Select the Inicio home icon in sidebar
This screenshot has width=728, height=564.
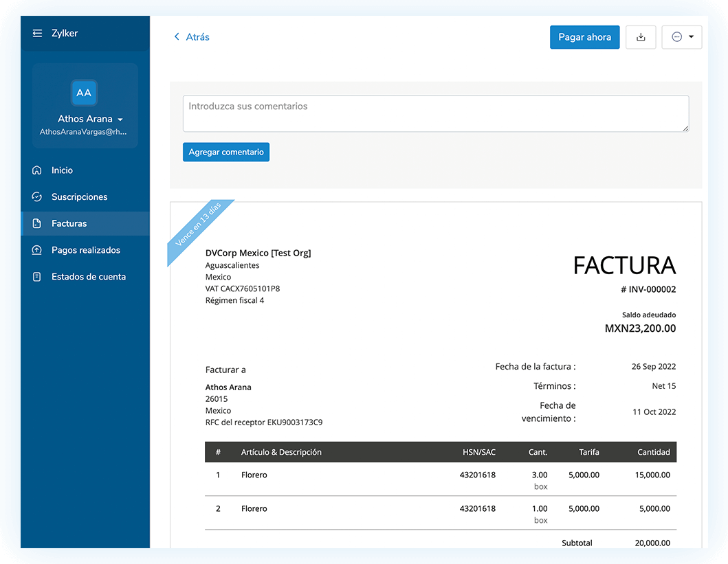click(37, 170)
